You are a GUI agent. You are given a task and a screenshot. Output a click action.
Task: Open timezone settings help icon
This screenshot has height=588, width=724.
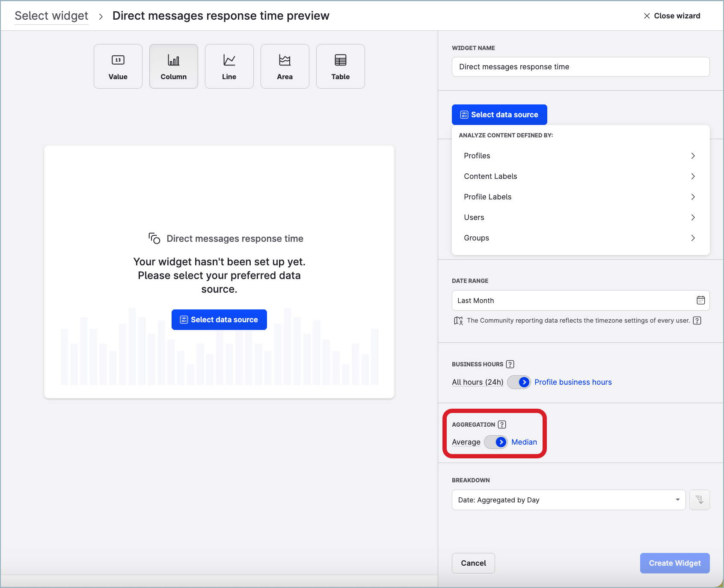point(697,321)
